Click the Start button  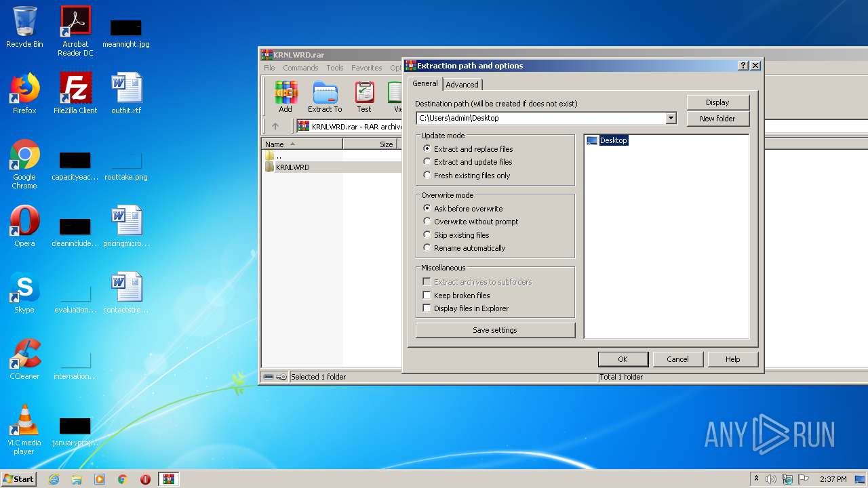19,479
